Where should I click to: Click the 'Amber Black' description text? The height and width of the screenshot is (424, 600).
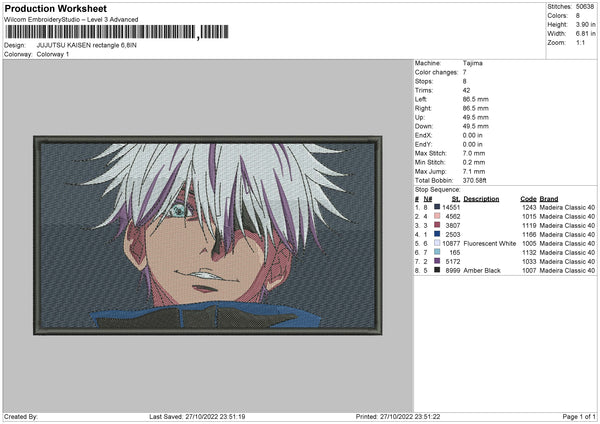[482, 271]
